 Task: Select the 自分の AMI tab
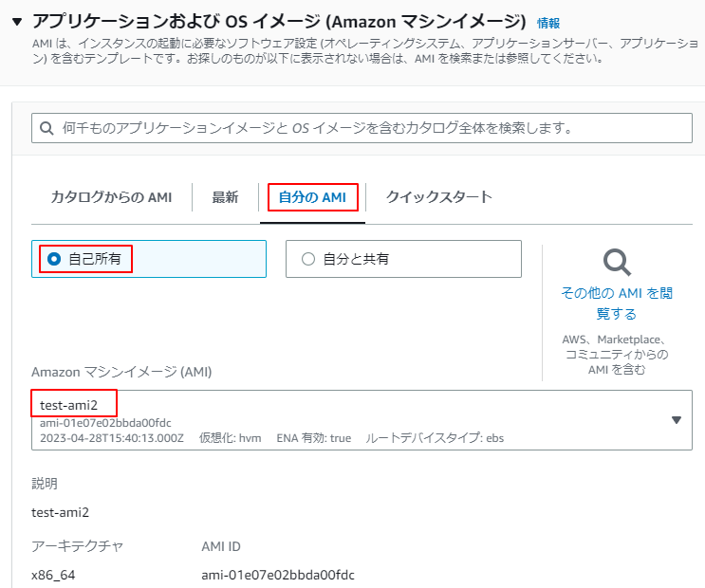pyautogui.click(x=312, y=197)
